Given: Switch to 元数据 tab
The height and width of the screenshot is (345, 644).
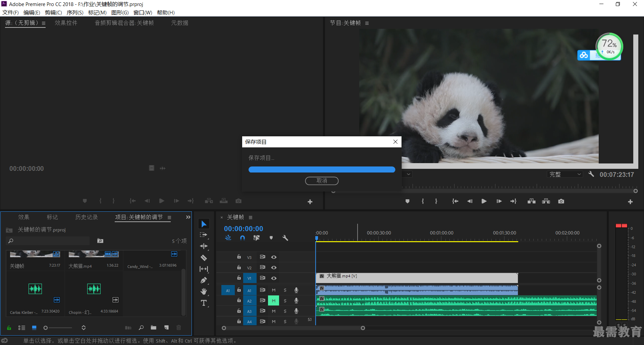Looking at the screenshot, I should (x=180, y=23).
